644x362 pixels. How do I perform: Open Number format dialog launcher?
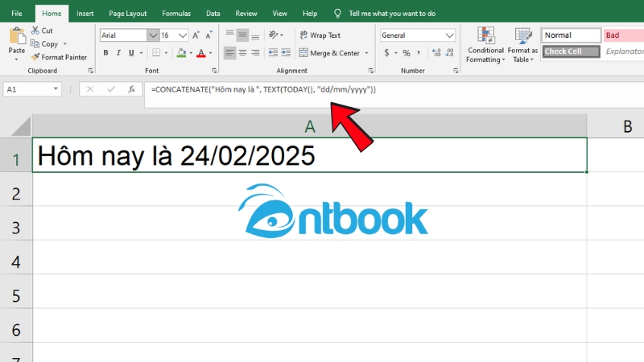click(456, 71)
